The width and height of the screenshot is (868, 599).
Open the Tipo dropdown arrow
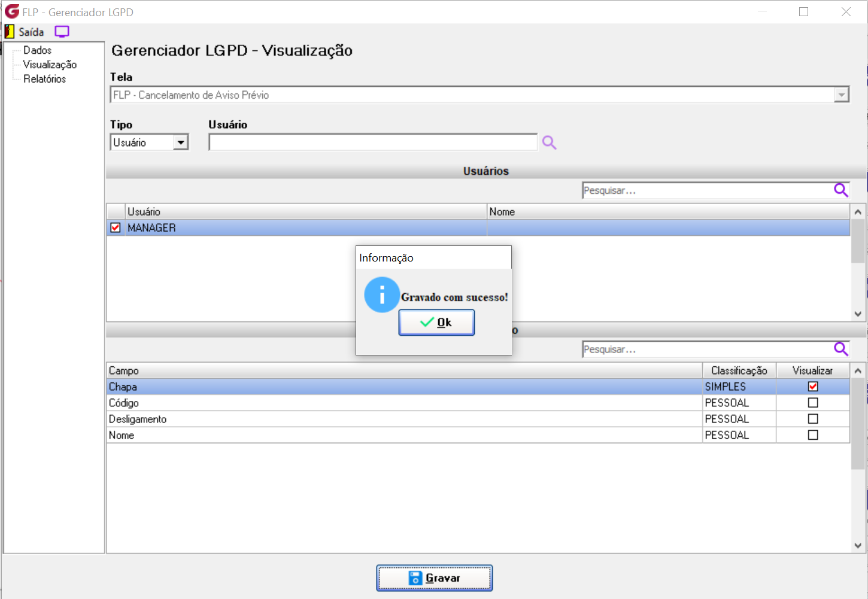pyautogui.click(x=181, y=142)
